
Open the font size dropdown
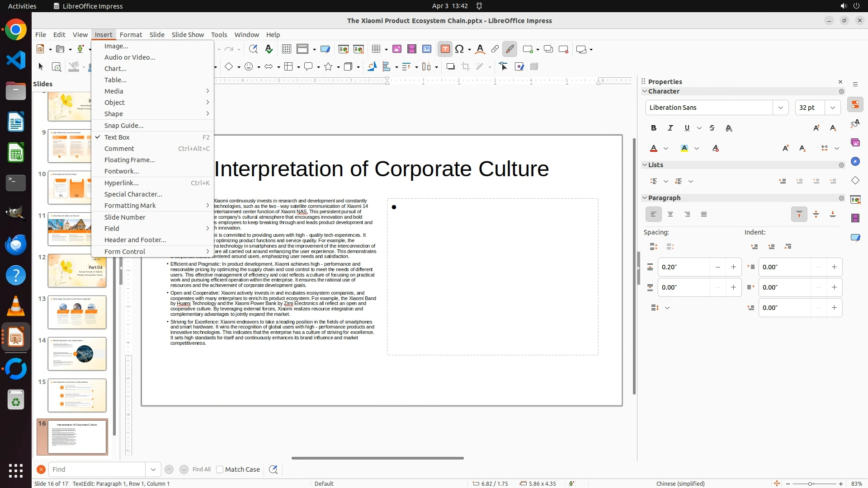pyautogui.click(x=832, y=108)
